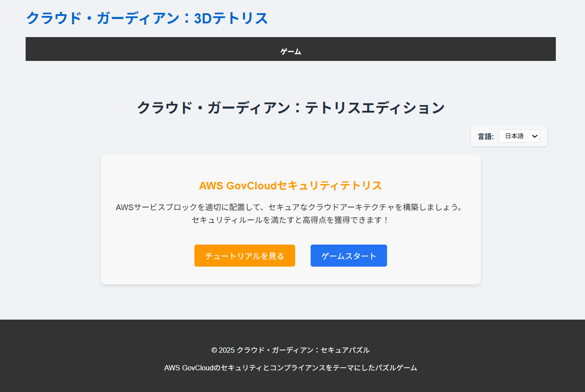The height and width of the screenshot is (392, 585).
Task: Open the 言語 language dropdown
Action: coord(519,136)
